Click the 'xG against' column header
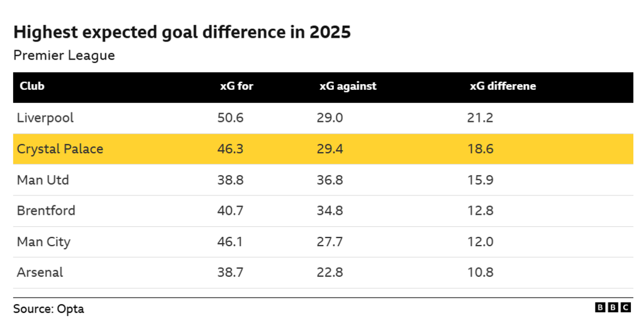 pos(348,86)
